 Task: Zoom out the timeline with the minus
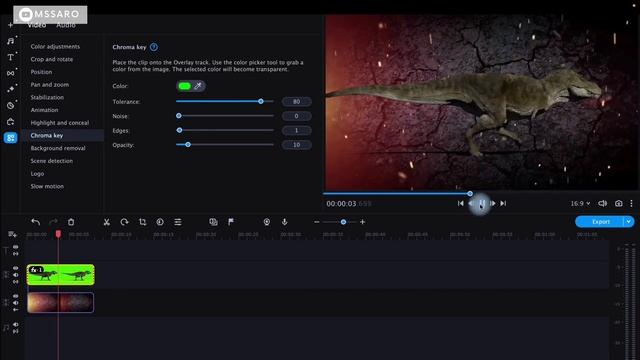click(317, 222)
